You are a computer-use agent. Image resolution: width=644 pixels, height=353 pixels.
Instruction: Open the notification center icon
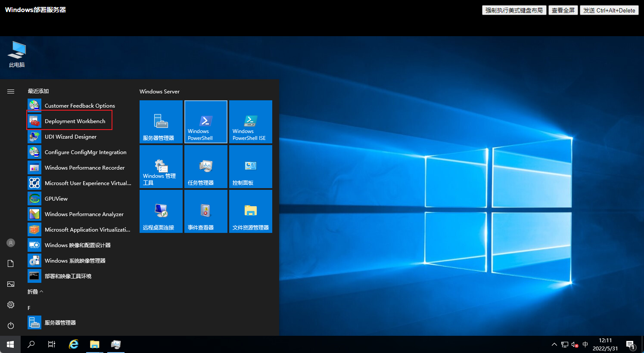(x=631, y=344)
